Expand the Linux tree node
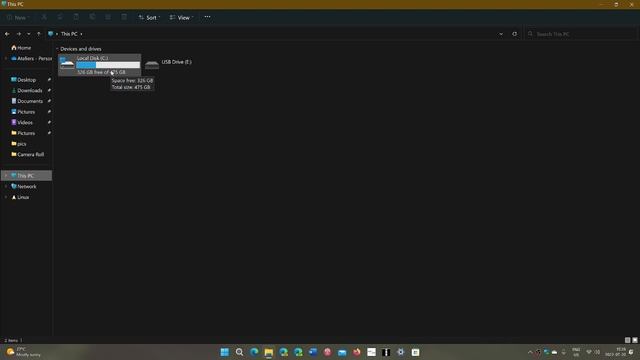The image size is (640, 360). [x=6, y=197]
